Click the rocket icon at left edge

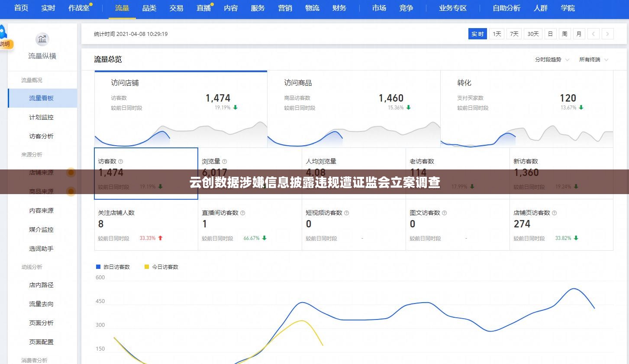3,32
